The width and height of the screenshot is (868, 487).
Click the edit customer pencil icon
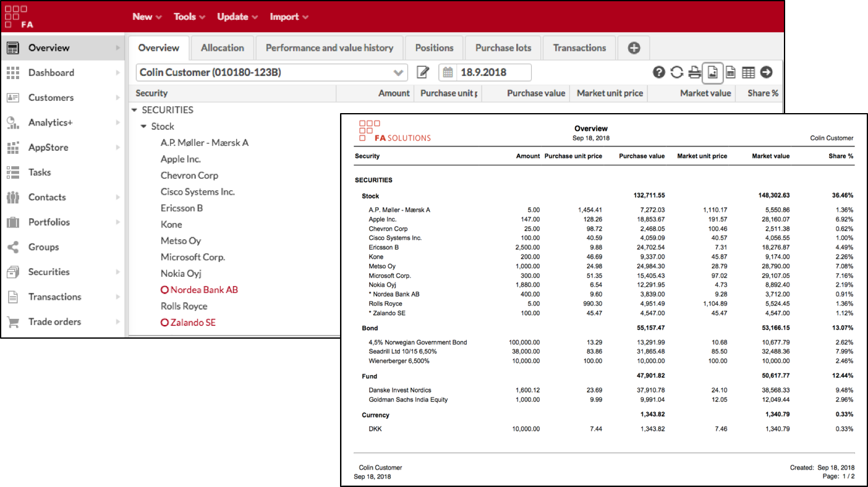[x=423, y=72]
